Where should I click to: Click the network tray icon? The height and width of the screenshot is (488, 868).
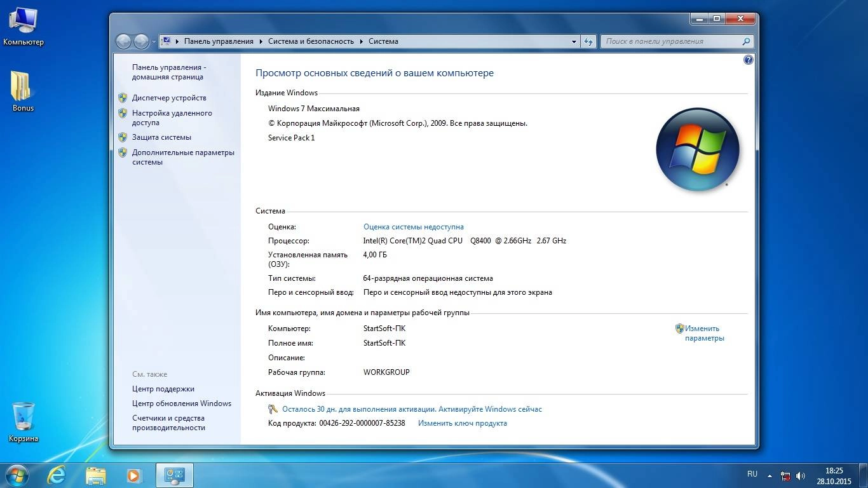pyautogui.click(x=786, y=475)
